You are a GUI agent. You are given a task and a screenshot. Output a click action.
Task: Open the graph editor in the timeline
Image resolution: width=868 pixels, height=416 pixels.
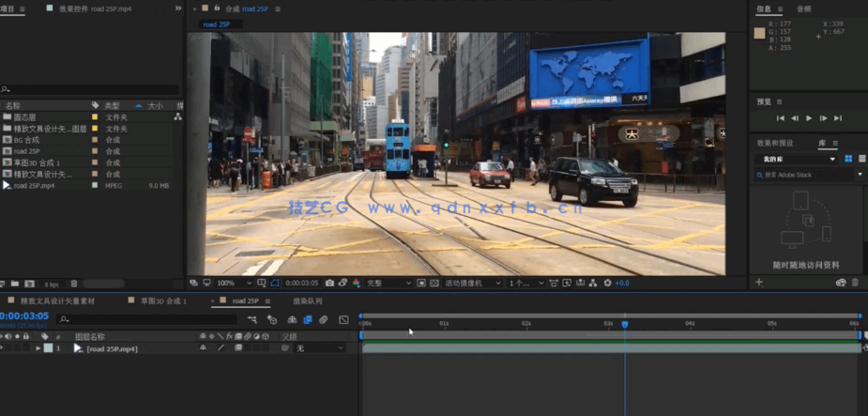343,320
